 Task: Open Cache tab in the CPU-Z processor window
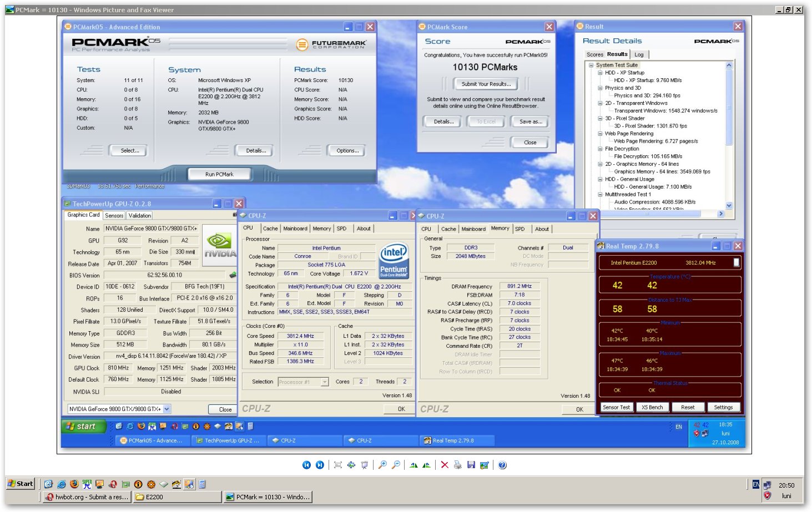[270, 229]
